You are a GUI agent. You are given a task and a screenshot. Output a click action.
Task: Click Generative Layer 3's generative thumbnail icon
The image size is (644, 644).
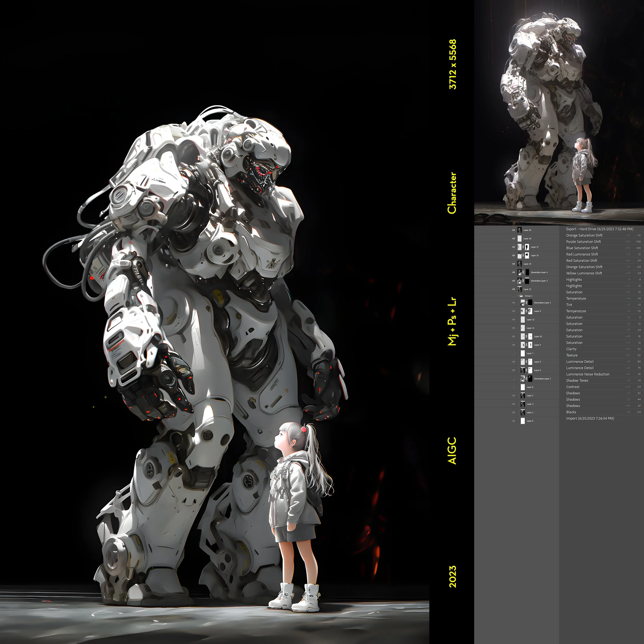tap(520, 281)
